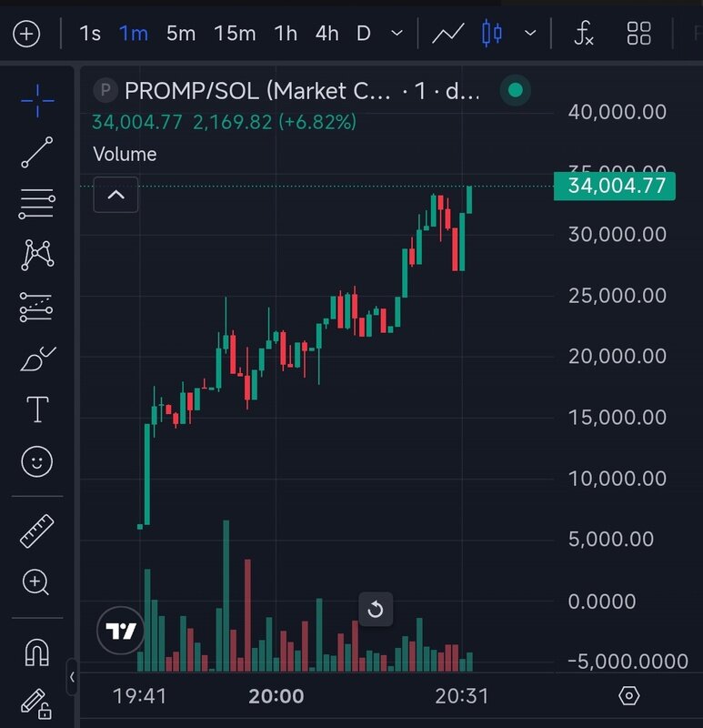Select the XABCD pattern tool

pos(36,255)
